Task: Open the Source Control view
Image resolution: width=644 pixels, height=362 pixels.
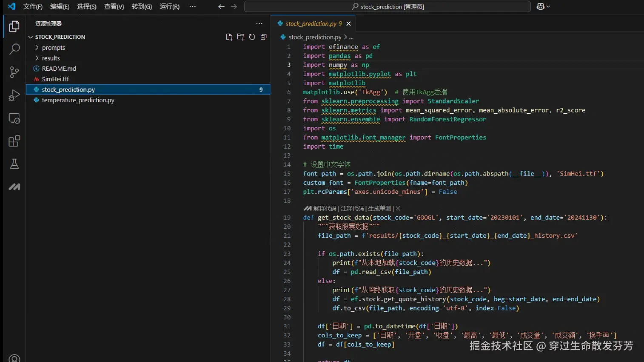Action: (14, 72)
